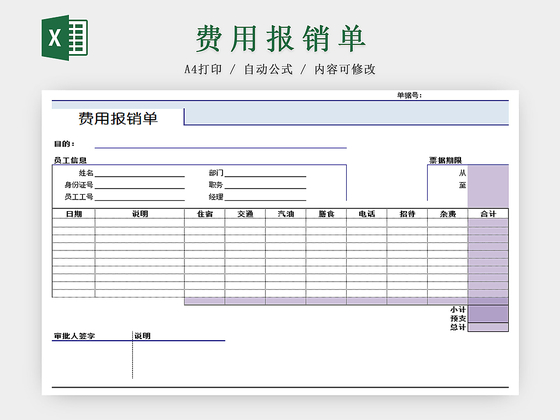Click the 汽油 column header
The image size is (560, 420).
coord(286,214)
